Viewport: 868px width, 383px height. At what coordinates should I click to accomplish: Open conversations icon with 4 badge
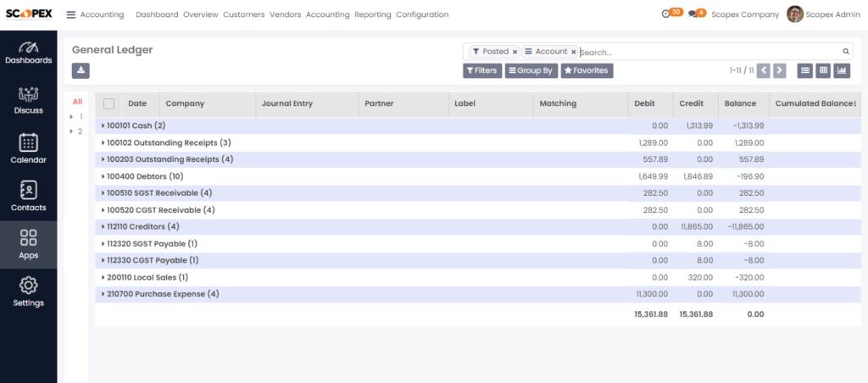pyautogui.click(x=693, y=14)
